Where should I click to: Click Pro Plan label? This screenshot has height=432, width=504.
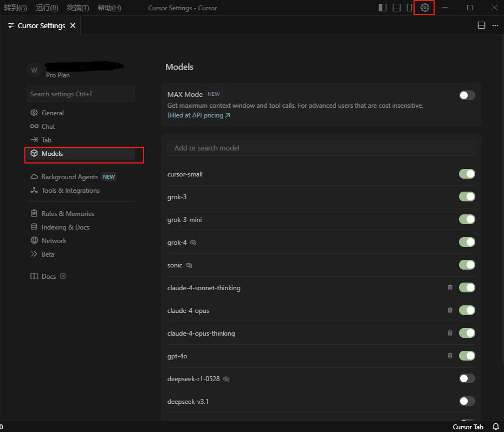click(58, 75)
